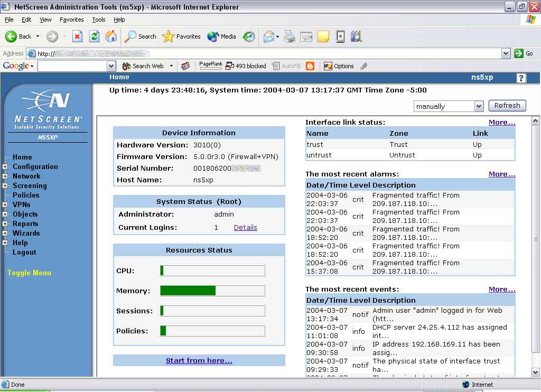541x392 pixels.
Task: Open the Favorites menu
Action: click(x=71, y=20)
